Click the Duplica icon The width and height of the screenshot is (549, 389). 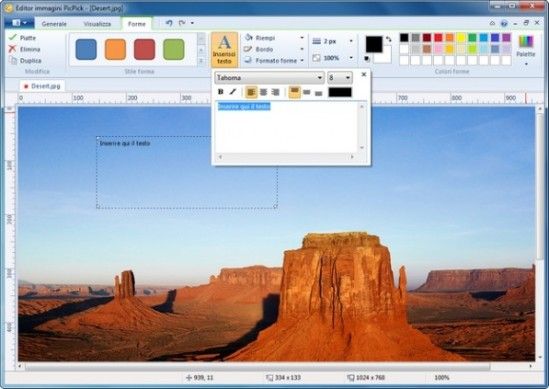(x=13, y=60)
